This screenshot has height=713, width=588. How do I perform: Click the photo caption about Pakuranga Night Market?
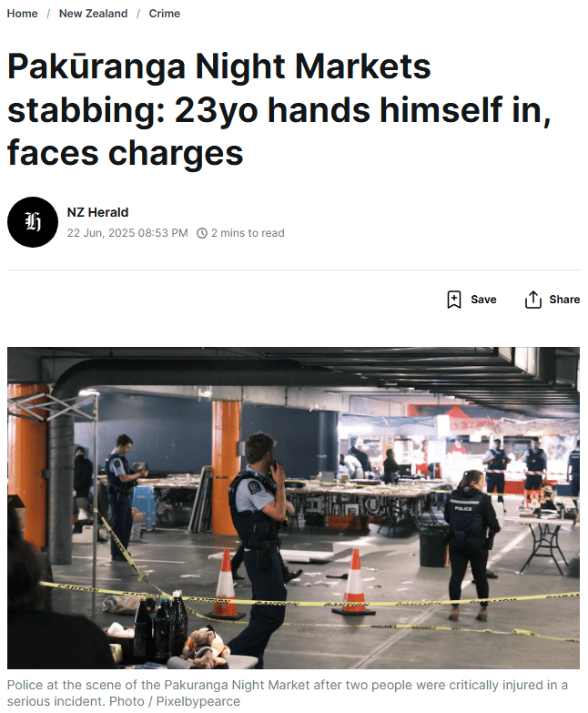(x=288, y=693)
